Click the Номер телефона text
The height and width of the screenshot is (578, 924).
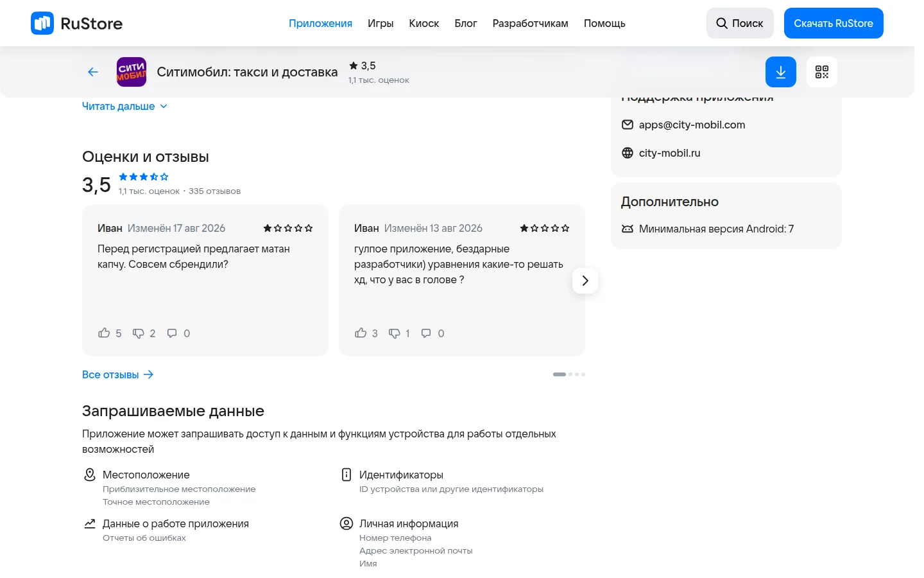(395, 538)
